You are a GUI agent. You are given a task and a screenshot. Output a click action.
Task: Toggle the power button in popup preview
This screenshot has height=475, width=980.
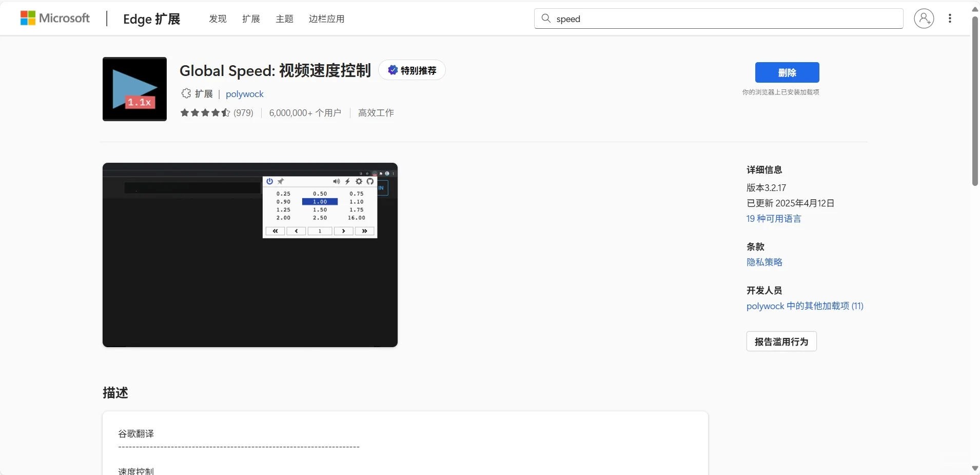coord(269,181)
